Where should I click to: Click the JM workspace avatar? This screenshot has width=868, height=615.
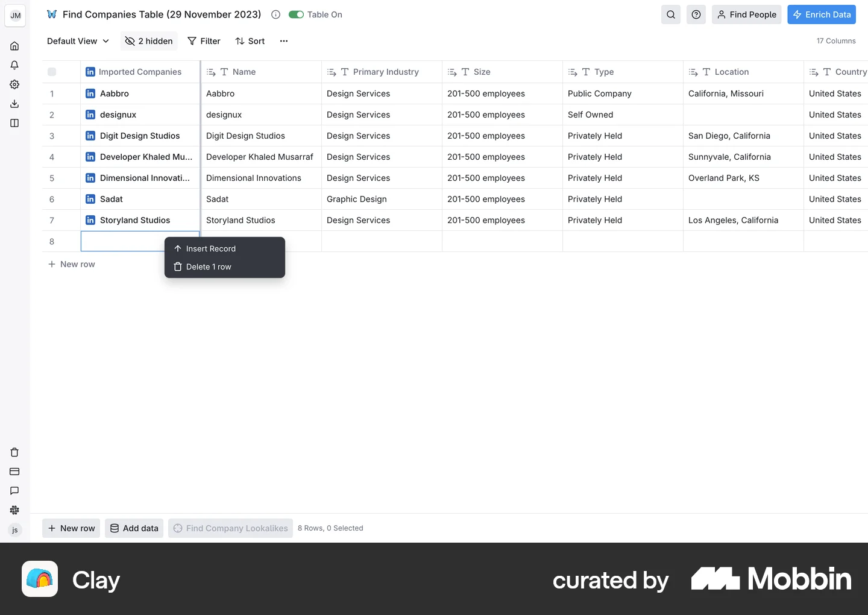click(x=15, y=15)
